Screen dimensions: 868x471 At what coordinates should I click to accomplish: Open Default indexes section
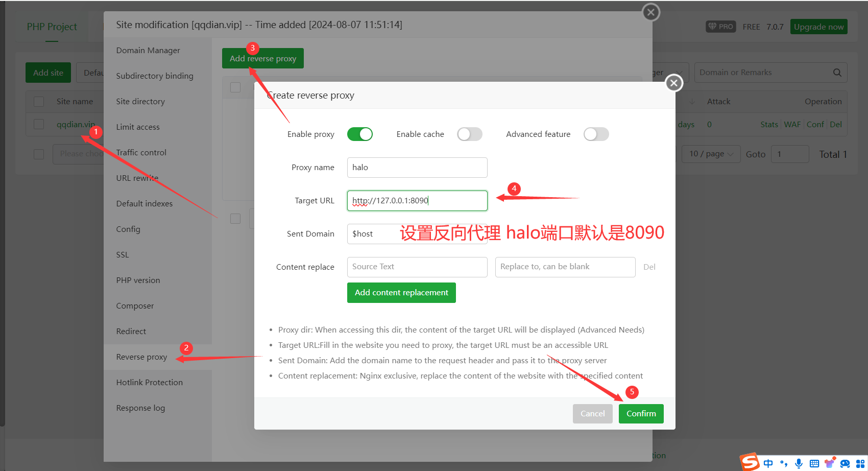pyautogui.click(x=144, y=204)
